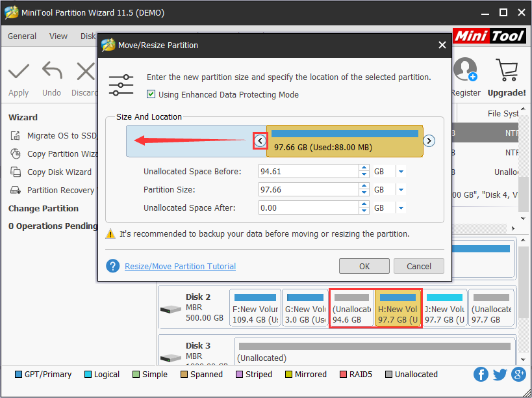Viewport: 532px width, 398px height.
Task: Launch Copy Partition Wizard
Action: 54,154
